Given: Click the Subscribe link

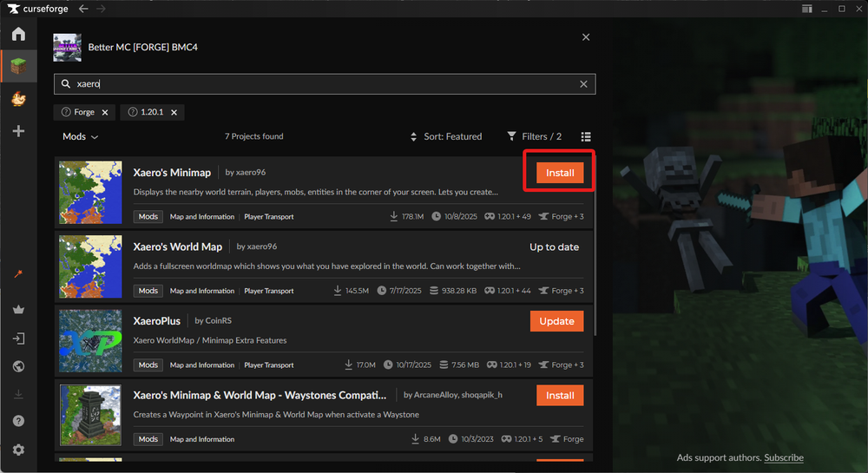Looking at the screenshot, I should (x=784, y=457).
